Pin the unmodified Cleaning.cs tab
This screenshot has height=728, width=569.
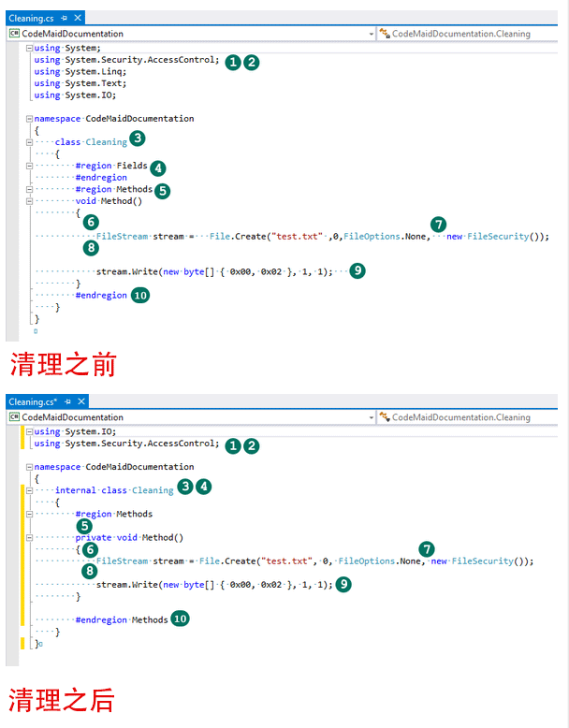coord(64,18)
